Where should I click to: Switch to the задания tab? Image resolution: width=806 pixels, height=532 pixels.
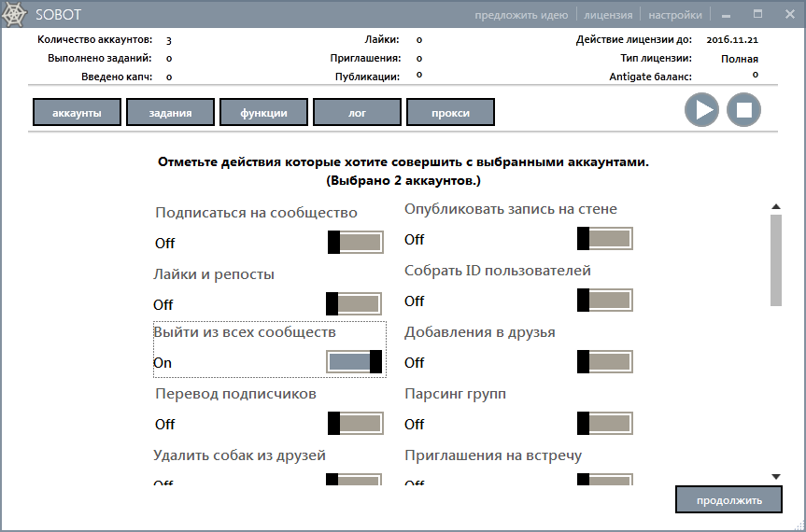[x=170, y=112]
